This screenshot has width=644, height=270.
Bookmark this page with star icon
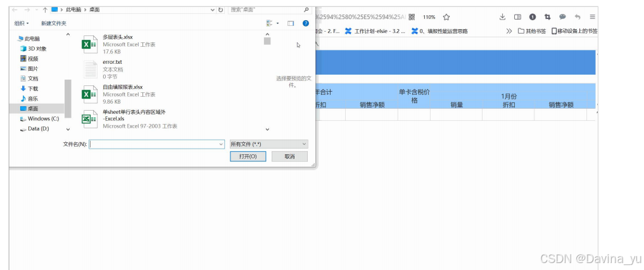(x=446, y=17)
